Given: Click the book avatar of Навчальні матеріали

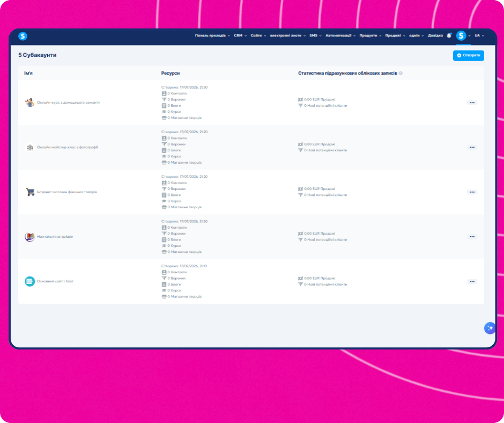Looking at the screenshot, I should 29,237.
